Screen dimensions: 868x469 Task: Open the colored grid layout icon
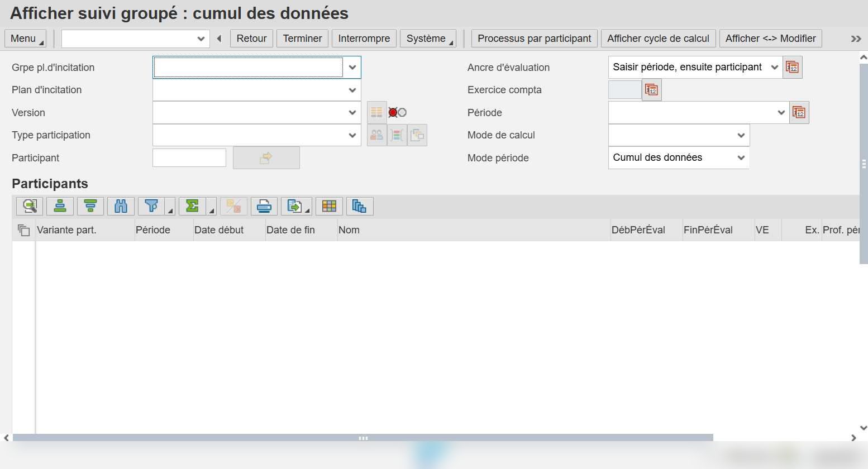pyautogui.click(x=329, y=207)
